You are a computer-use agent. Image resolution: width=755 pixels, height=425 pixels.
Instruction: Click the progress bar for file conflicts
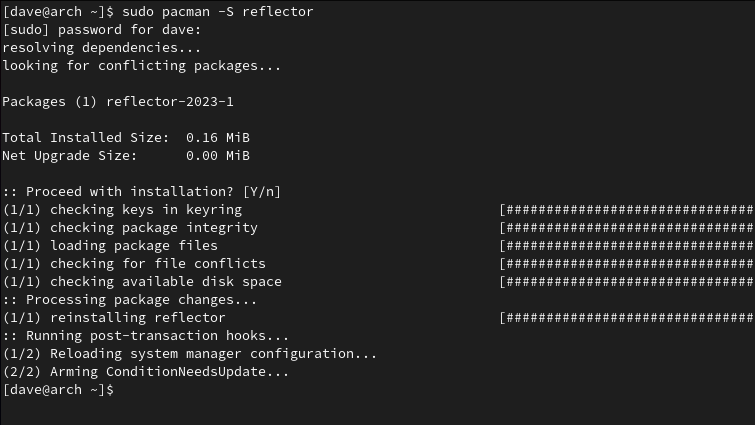click(x=627, y=263)
